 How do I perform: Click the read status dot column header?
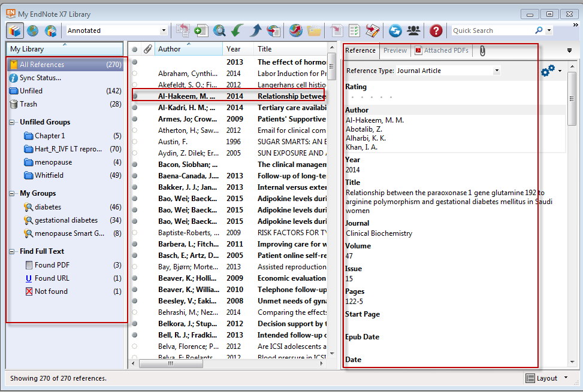click(135, 49)
